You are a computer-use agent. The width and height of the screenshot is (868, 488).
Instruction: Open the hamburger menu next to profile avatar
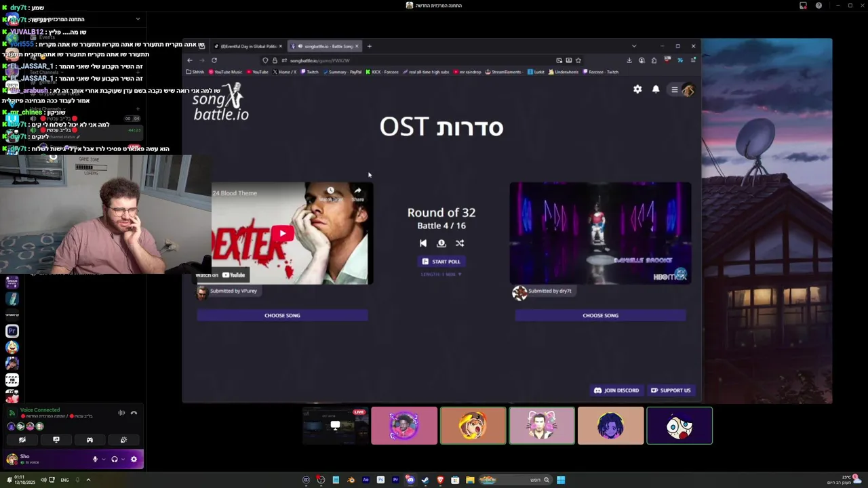coord(674,89)
